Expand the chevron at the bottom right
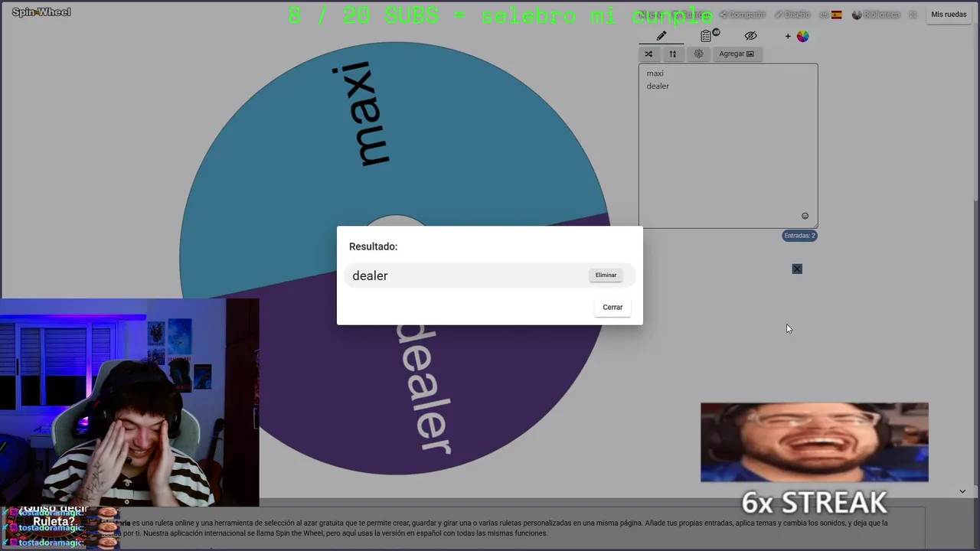The height and width of the screenshot is (551, 980). coord(962,491)
